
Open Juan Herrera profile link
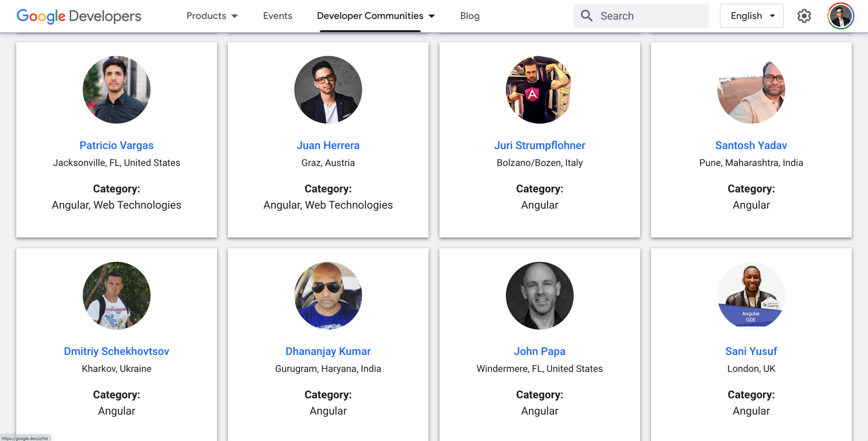coord(328,145)
